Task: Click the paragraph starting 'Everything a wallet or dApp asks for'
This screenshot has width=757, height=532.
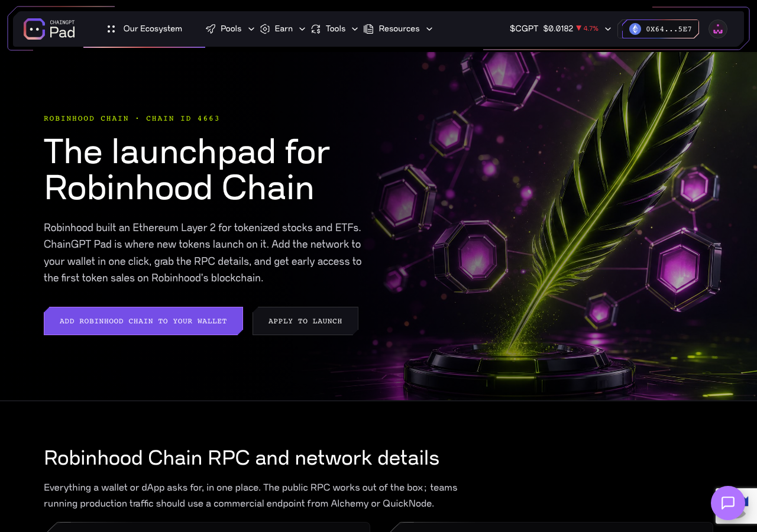Action: 251,495
